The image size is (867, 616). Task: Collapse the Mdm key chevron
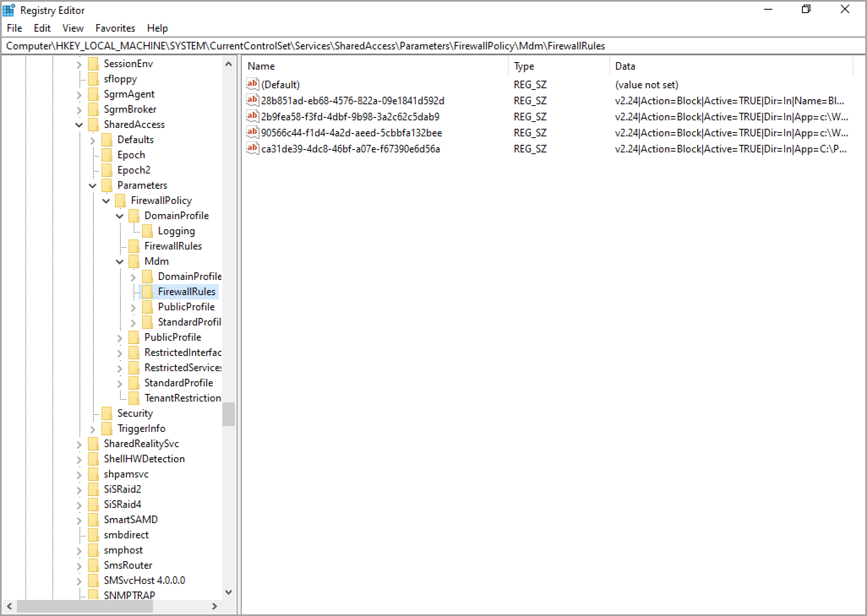[x=120, y=262]
